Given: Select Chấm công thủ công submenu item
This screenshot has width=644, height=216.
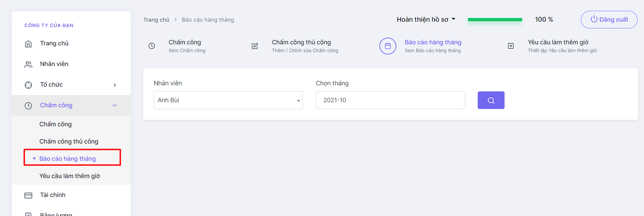Looking at the screenshot, I should point(69,142).
